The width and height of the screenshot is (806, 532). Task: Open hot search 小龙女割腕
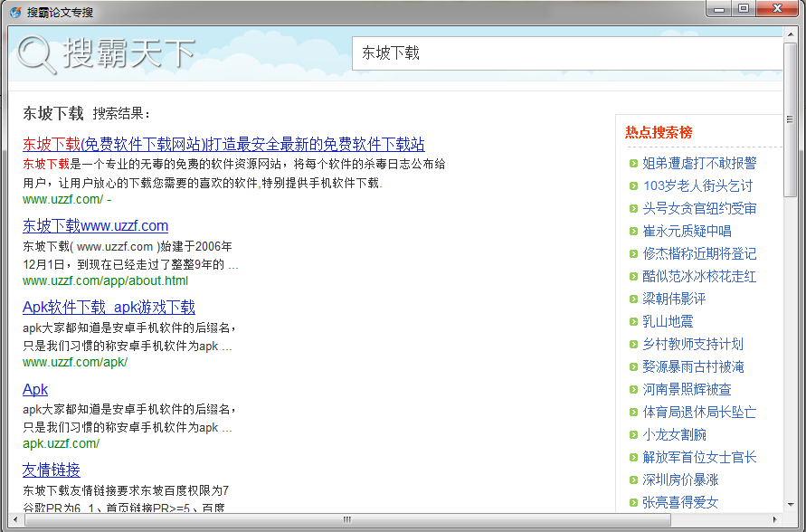[x=674, y=435]
